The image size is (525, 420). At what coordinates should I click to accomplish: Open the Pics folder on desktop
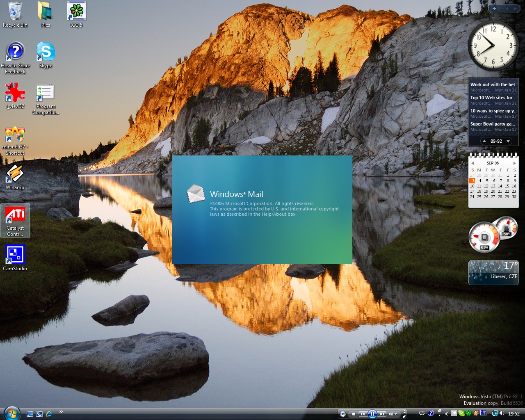[x=45, y=15]
